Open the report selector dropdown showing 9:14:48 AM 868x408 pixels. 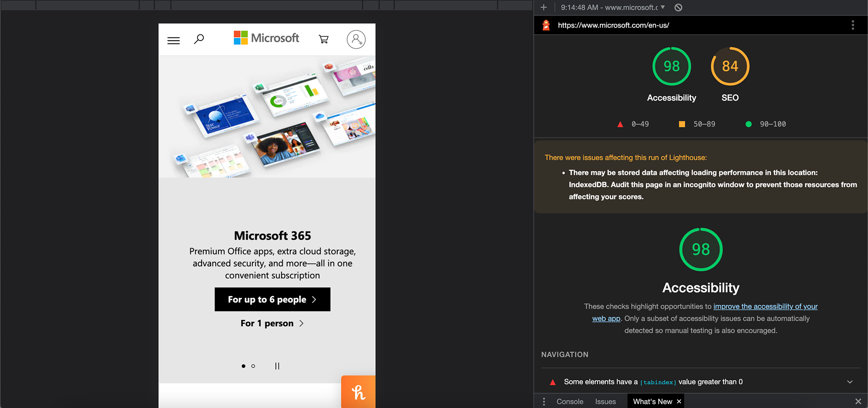point(613,7)
